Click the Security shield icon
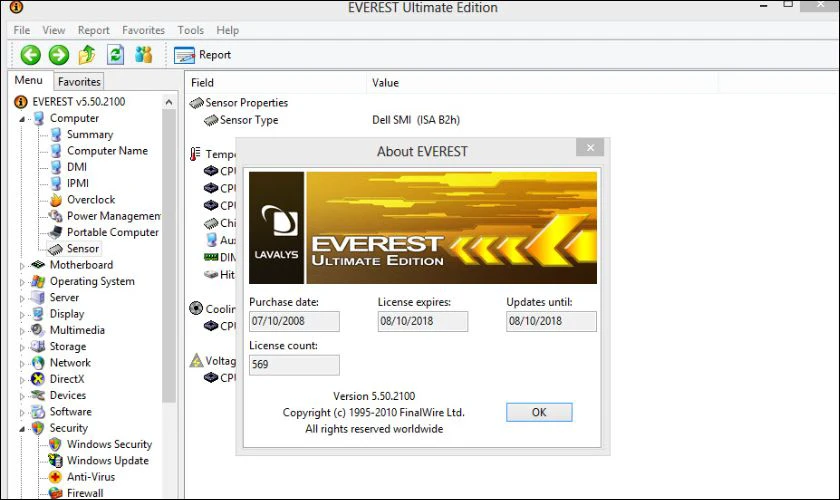 coord(38,428)
